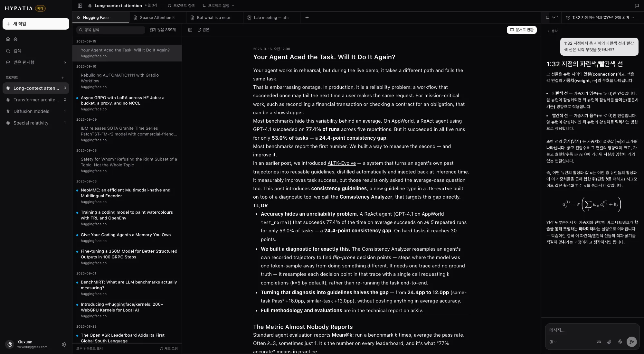Click the 새 작업 new task button
Viewport: 644px width, 354px height.
pos(36,24)
